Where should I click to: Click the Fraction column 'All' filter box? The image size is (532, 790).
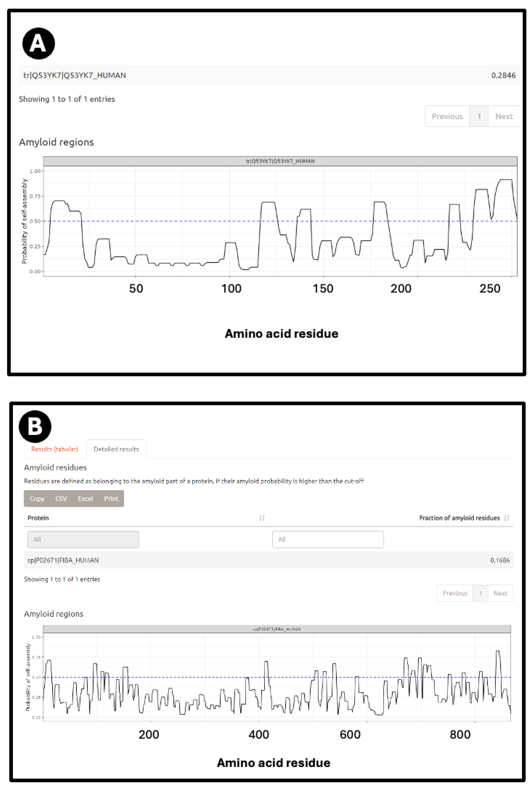(x=328, y=539)
